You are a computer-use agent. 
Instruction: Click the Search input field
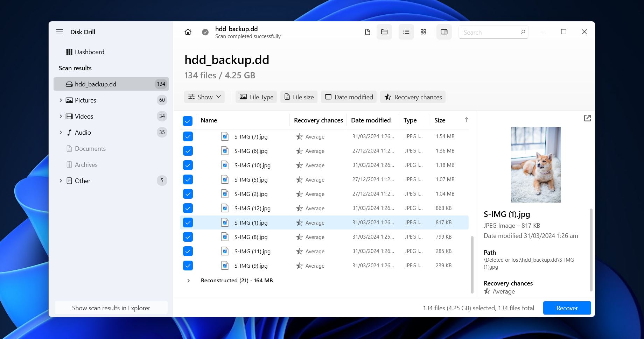[x=490, y=32]
